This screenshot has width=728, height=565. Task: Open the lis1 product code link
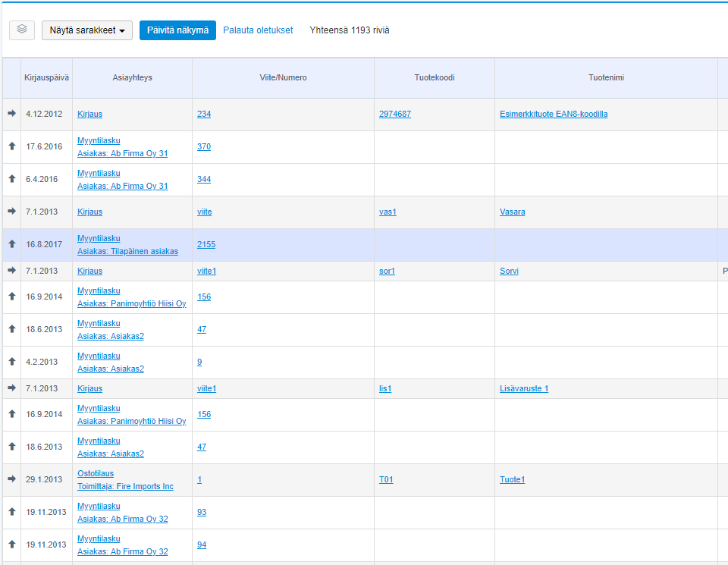click(x=385, y=388)
